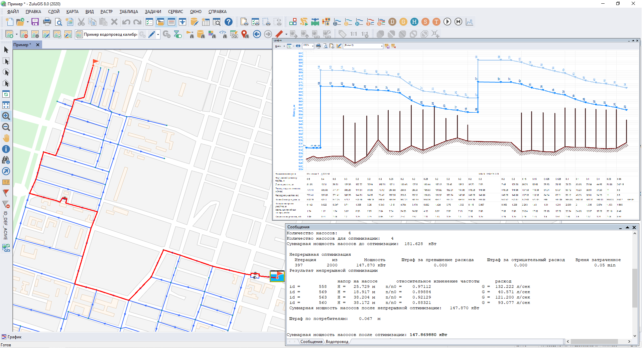This screenshot has width=644, height=348.
Task: Click the brown D circle icon
Action: tap(392, 22)
